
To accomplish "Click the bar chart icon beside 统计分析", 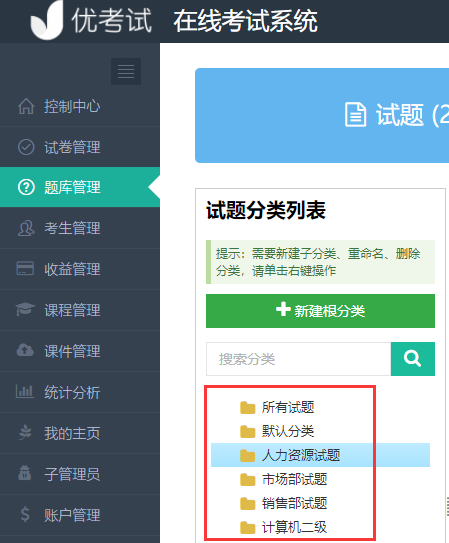I will tap(25, 391).
